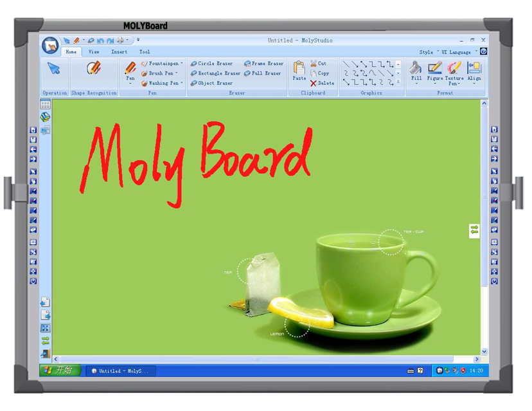Switch to the Insert tab

coord(119,52)
